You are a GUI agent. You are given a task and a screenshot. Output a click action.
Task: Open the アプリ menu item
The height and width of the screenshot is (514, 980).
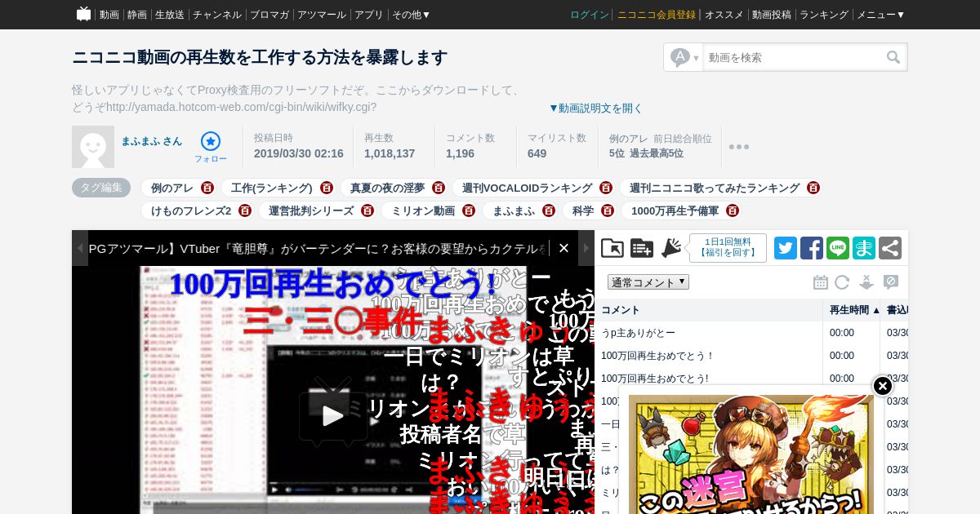coord(369,15)
